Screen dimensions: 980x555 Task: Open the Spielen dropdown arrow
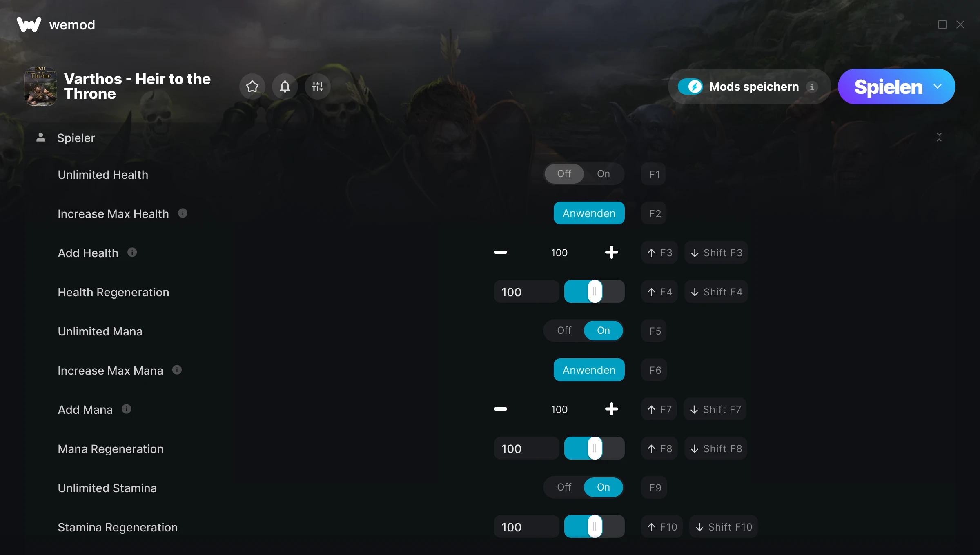[x=938, y=87]
